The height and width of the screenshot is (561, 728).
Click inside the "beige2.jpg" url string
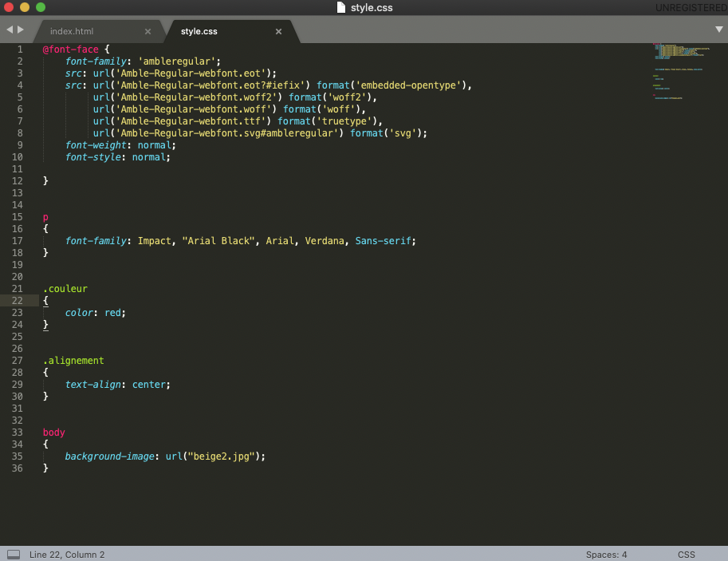[220, 456]
